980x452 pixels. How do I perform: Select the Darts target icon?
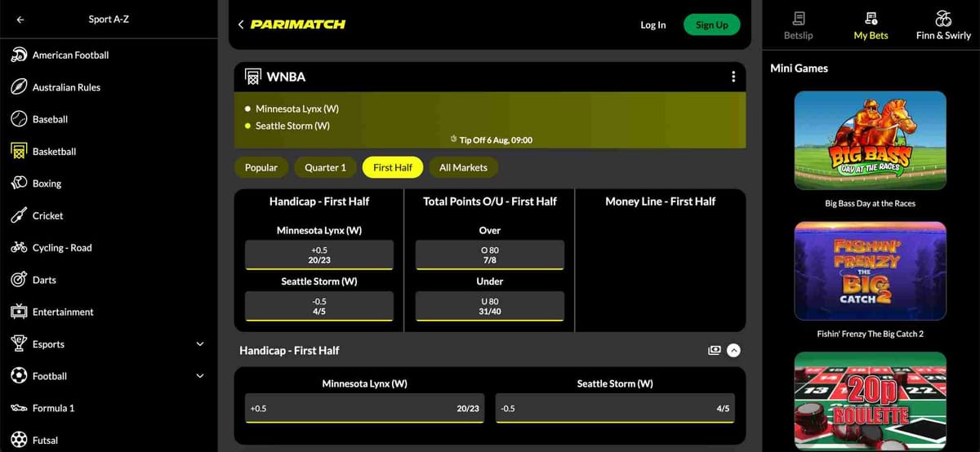pyautogui.click(x=19, y=280)
